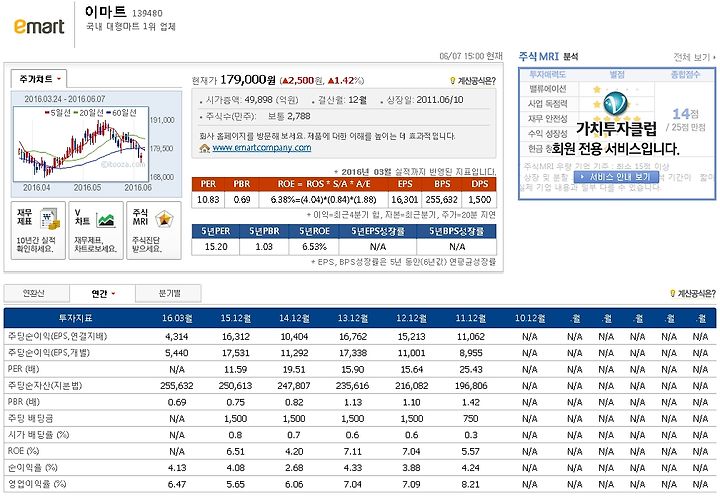Open www.emartcompany.com link
Screen dimensions: 720x496
click(x=262, y=148)
